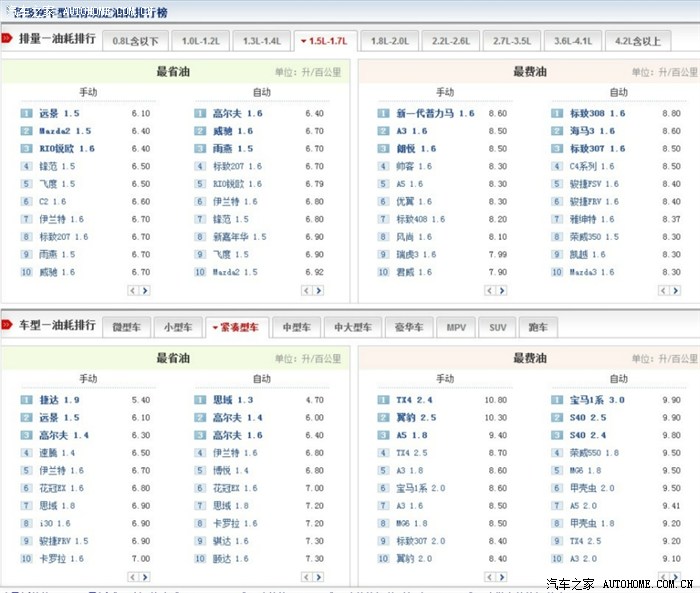Image resolution: width=700 pixels, height=593 pixels.
Task: Open the 捷达 1.9 link
Action: tap(59, 400)
